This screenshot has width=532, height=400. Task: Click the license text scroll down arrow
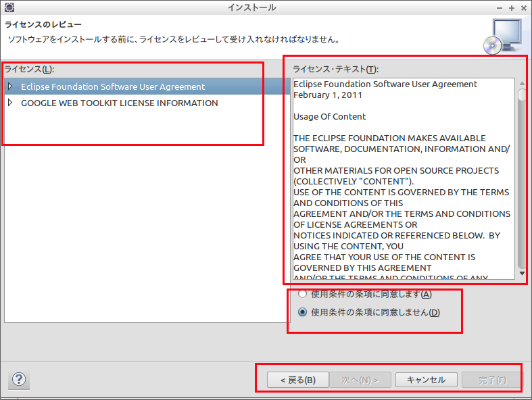[x=522, y=274]
